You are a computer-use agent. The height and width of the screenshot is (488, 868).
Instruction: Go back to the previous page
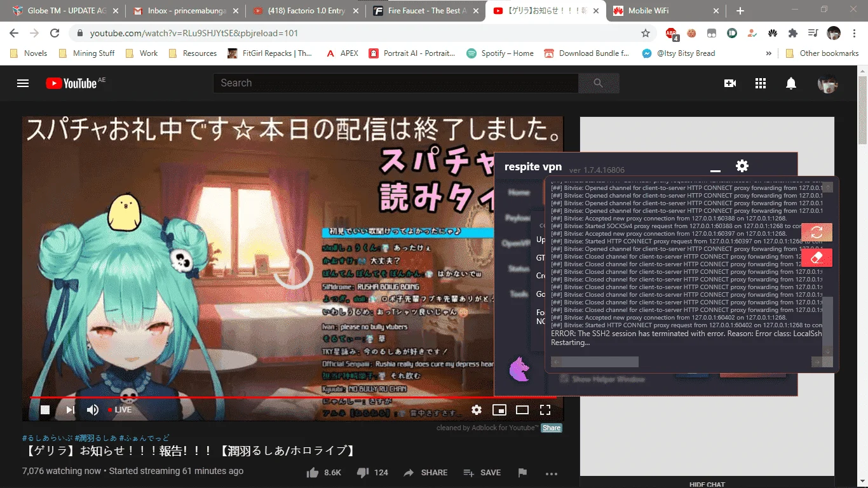click(x=14, y=33)
